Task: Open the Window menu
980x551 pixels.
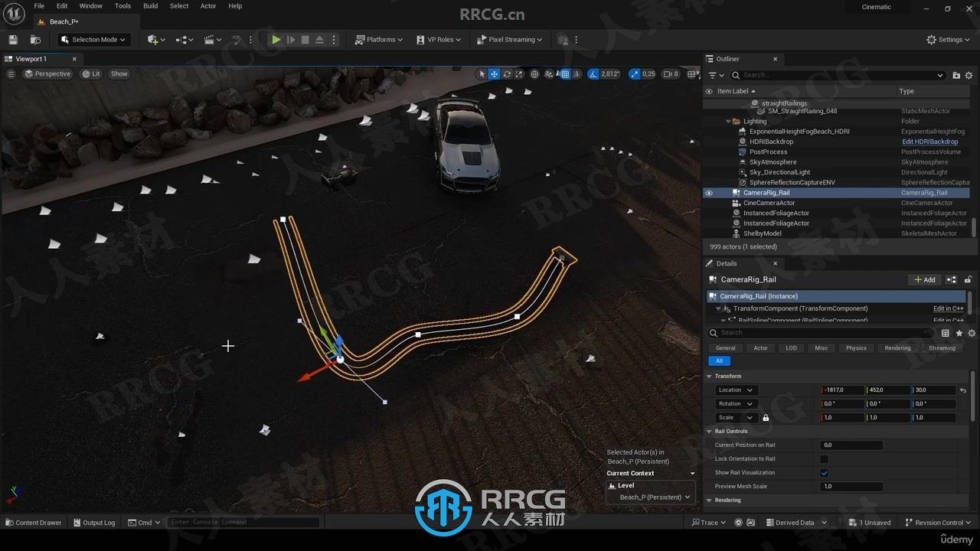Action: pos(90,6)
